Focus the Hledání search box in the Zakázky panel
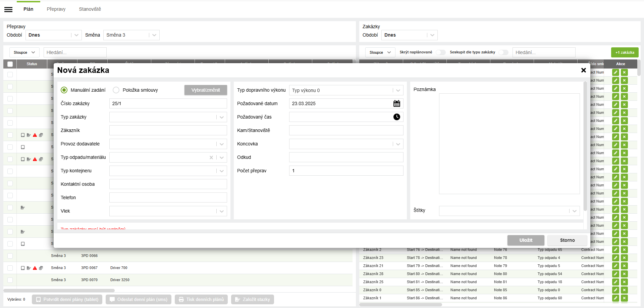The height and width of the screenshot is (308, 644). [x=544, y=52]
